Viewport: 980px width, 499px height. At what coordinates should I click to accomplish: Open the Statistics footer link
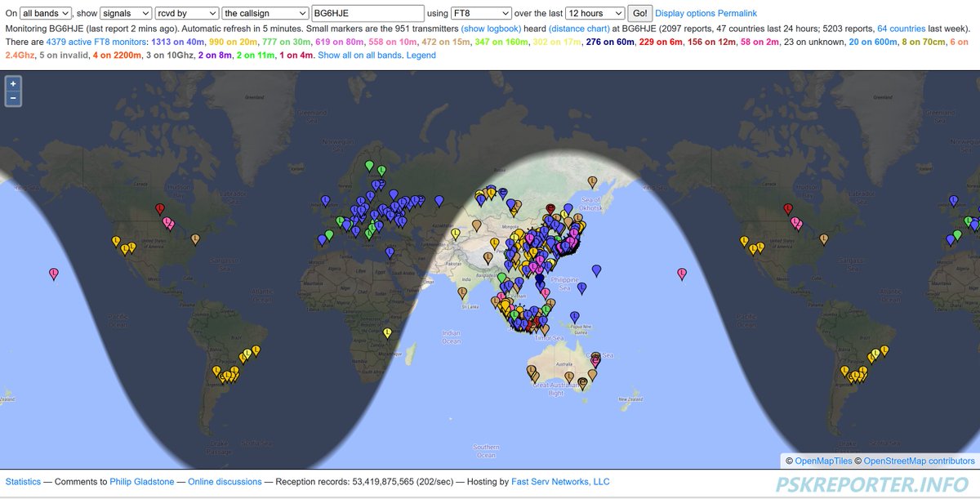[x=23, y=482]
